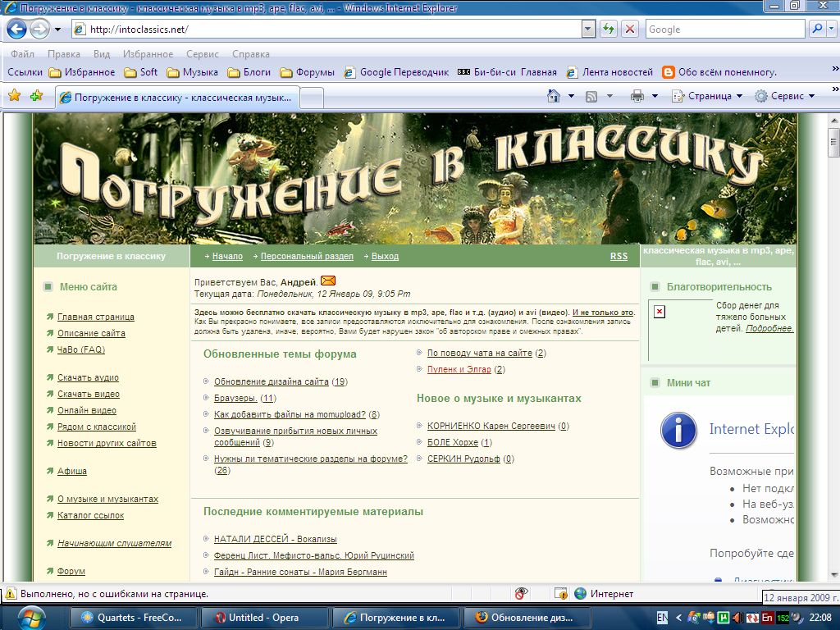The image size is (840, 630).
Task: Open the Блоги links folder
Action: click(249, 72)
